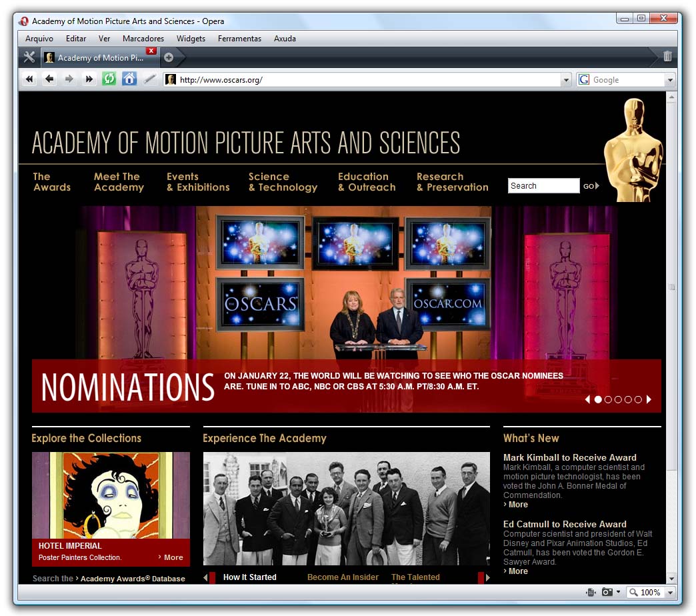Expand the image display options arrow

[x=618, y=592]
